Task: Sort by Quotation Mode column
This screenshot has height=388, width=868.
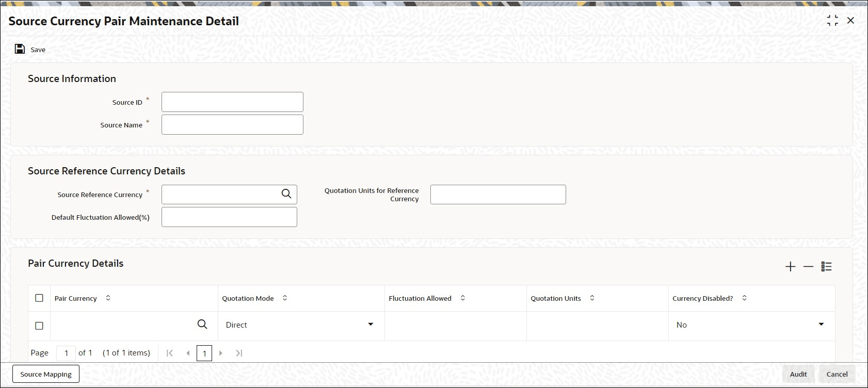Action: [x=285, y=298]
